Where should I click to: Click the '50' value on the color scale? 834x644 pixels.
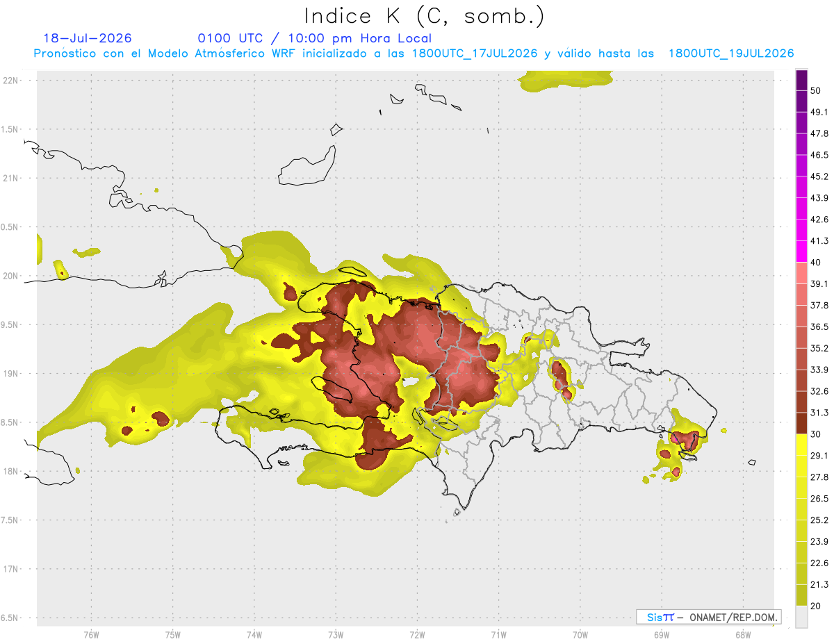(816, 90)
